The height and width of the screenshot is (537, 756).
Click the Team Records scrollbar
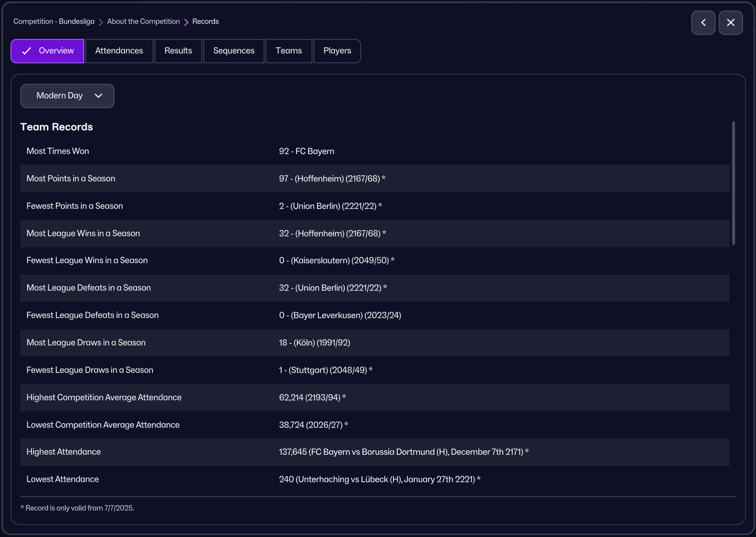(x=734, y=183)
